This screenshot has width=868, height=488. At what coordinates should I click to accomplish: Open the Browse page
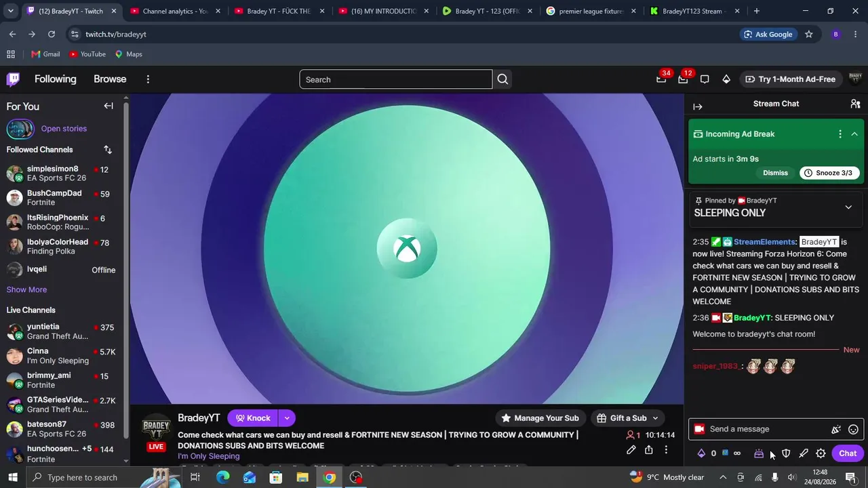point(110,79)
